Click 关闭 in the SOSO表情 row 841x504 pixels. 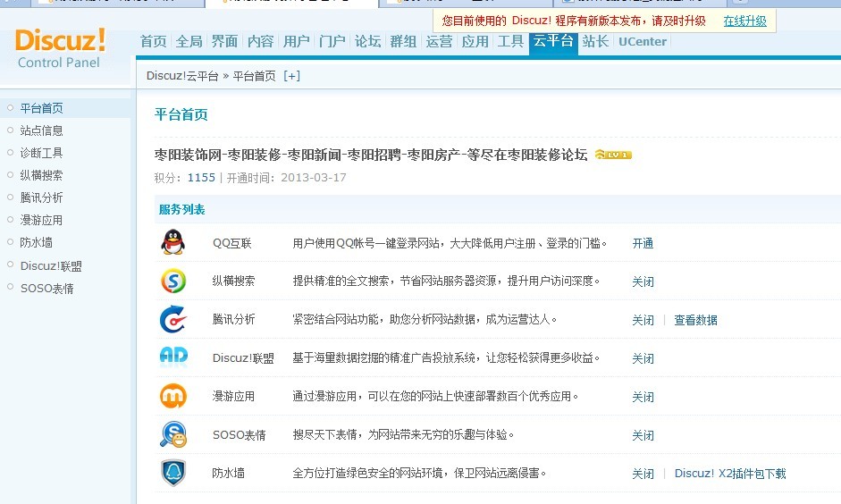pyautogui.click(x=643, y=435)
